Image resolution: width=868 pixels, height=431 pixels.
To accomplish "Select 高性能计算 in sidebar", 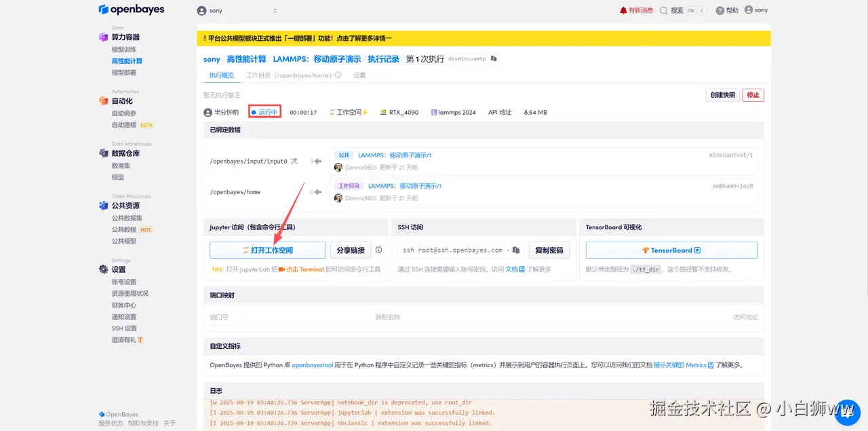I will (127, 61).
